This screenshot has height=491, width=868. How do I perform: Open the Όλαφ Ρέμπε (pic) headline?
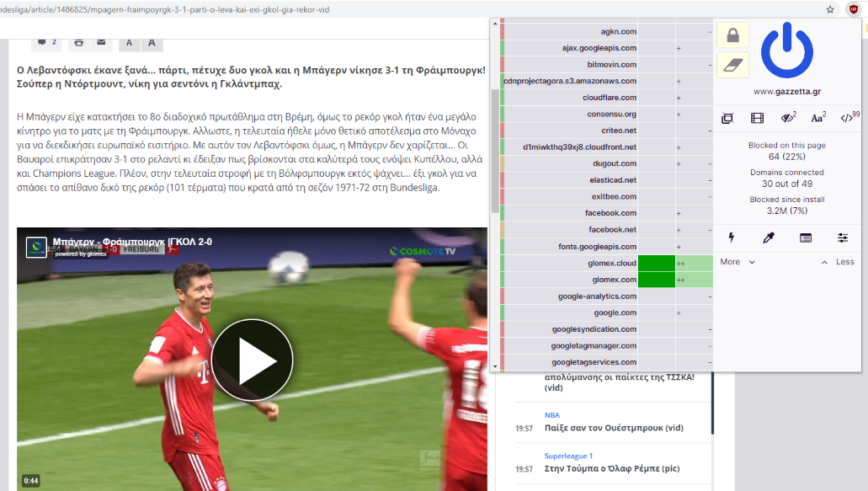(612, 468)
